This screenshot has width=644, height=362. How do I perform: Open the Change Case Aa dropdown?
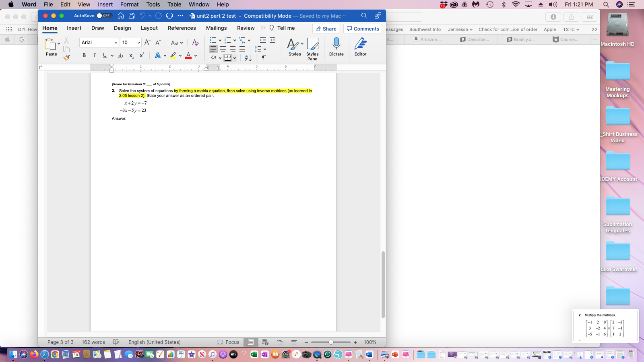tap(177, 42)
